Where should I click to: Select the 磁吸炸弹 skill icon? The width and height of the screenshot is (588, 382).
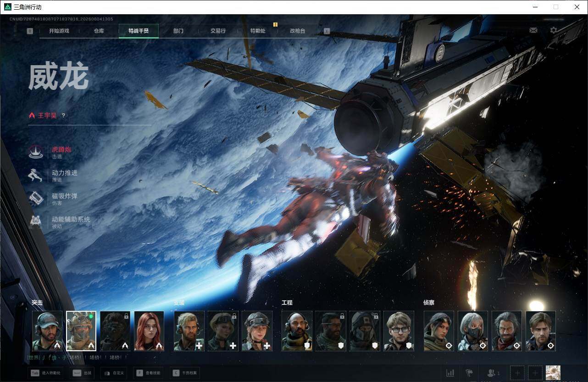point(36,198)
